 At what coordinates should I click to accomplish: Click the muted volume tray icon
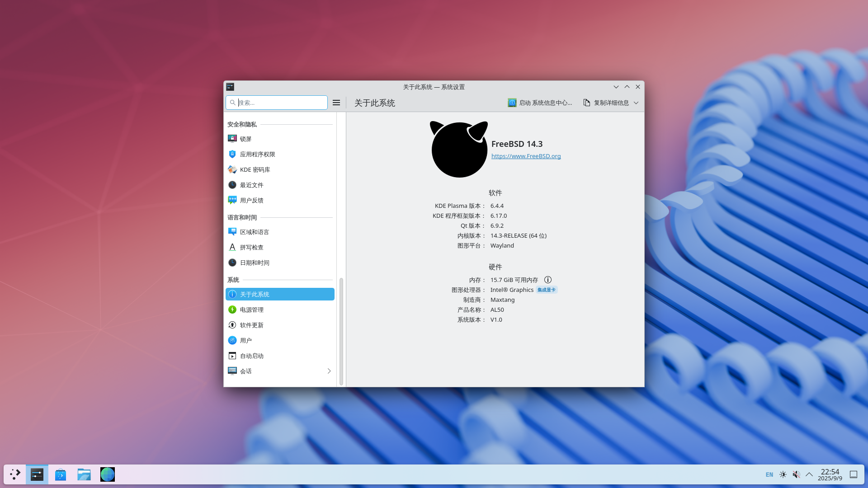796,474
